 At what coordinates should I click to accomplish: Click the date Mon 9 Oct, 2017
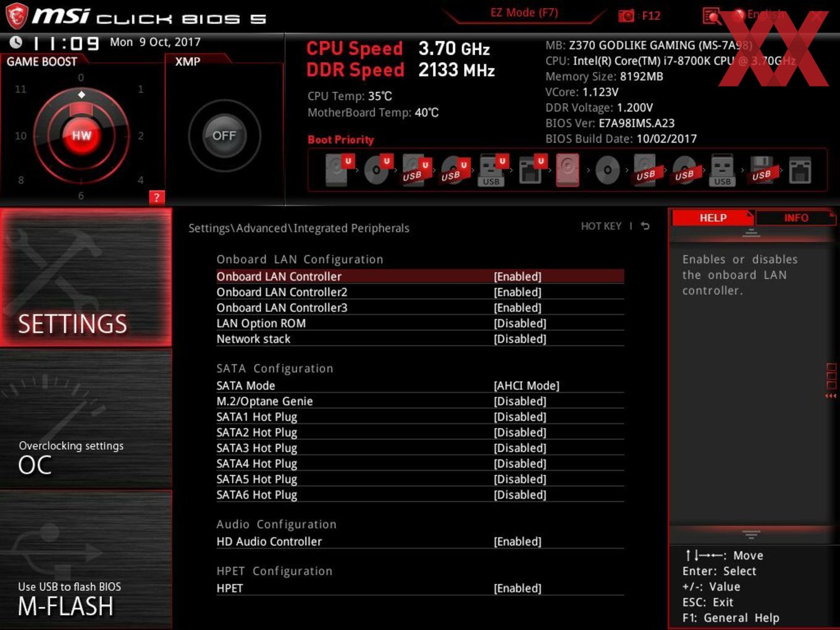[155, 42]
